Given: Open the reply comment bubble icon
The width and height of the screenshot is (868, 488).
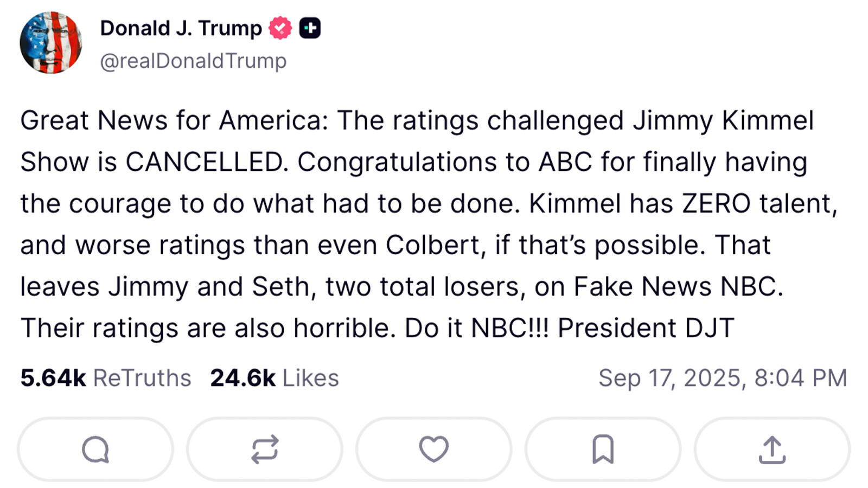Looking at the screenshot, I should 95,449.
